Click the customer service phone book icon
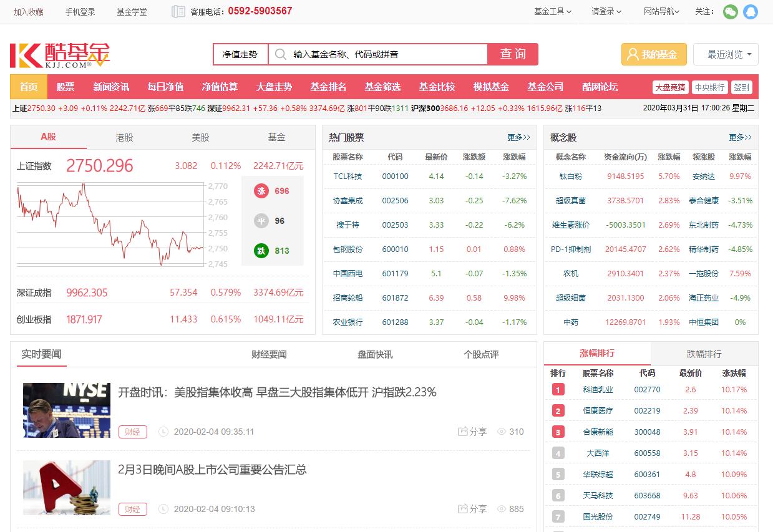This screenshot has height=532, width=773. [x=178, y=11]
